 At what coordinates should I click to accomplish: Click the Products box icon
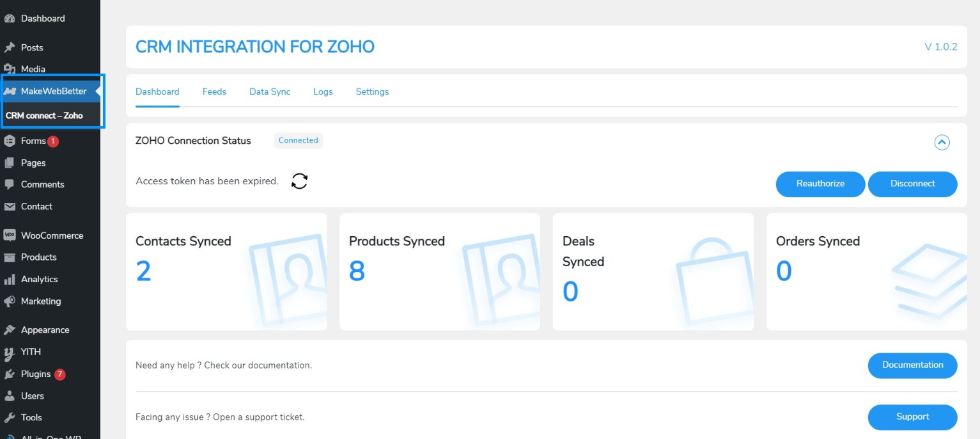10,257
